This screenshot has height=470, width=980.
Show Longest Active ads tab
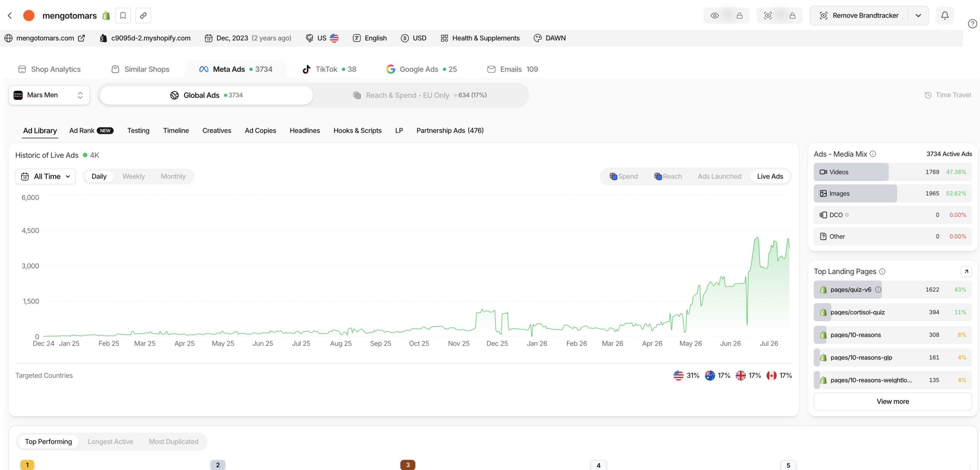pos(110,442)
